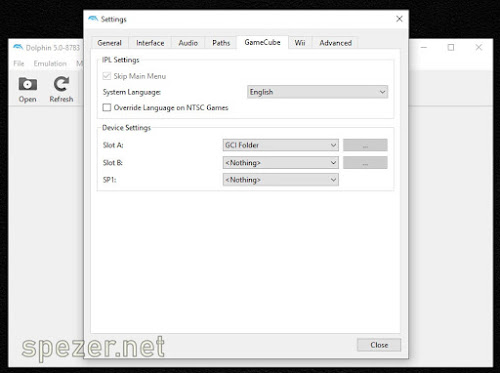Screen dimensions: 500x373
Task: Switch to the Advanced tab
Action: coord(335,43)
